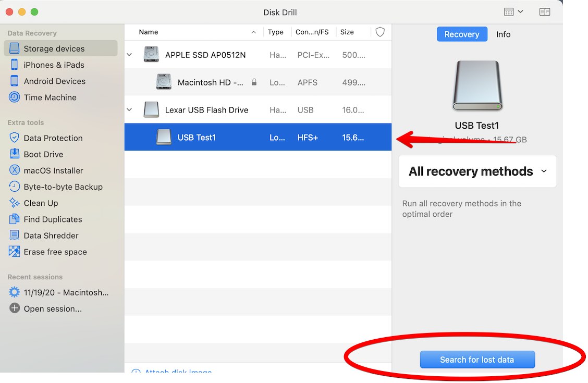588x383 pixels.
Task: Open Boot Drive tool
Action: 43,154
